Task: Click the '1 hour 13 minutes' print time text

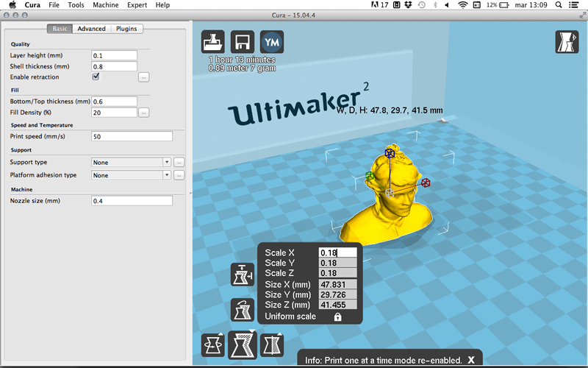Action: [x=243, y=60]
